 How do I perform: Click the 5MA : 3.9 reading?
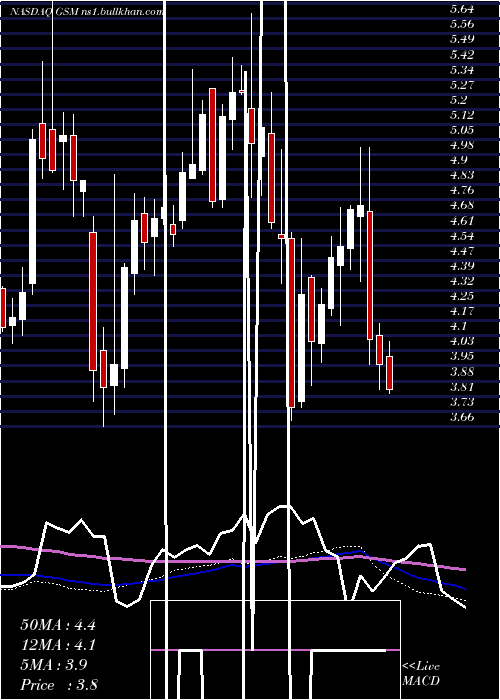[54, 665]
